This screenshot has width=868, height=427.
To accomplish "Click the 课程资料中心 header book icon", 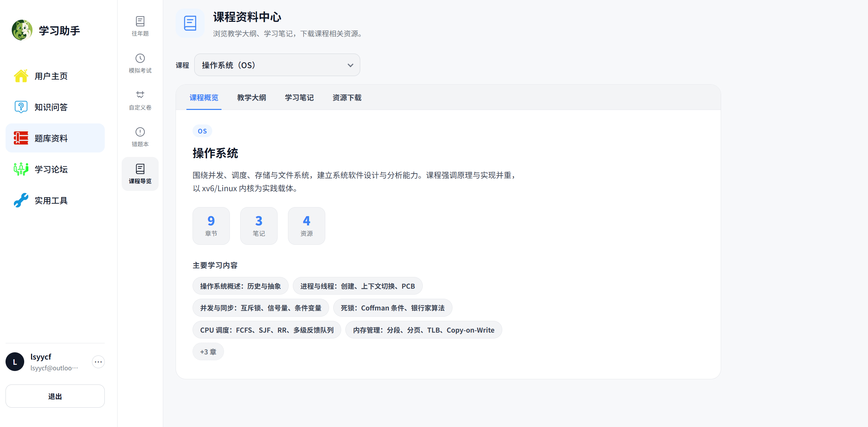I will click(x=190, y=23).
